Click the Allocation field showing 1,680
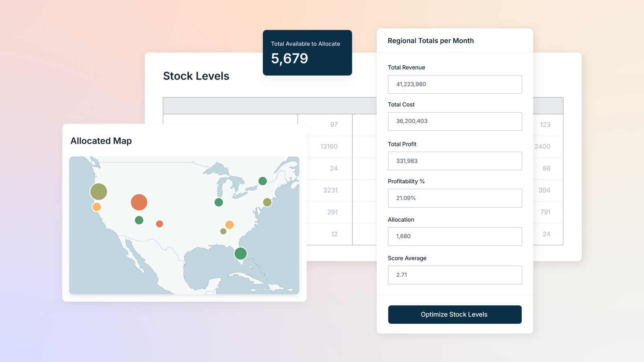Image resolution: width=644 pixels, height=362 pixels. [454, 236]
